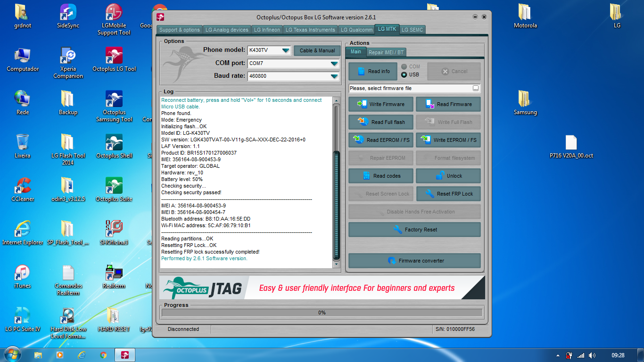The width and height of the screenshot is (644, 362).
Task: Open LG Flash Tool 2014 folder
Action: (x=68, y=150)
